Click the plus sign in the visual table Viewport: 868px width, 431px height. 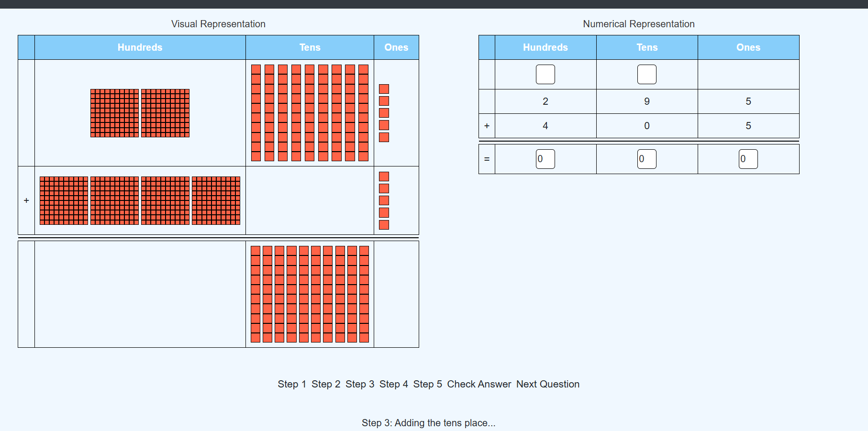(x=26, y=200)
